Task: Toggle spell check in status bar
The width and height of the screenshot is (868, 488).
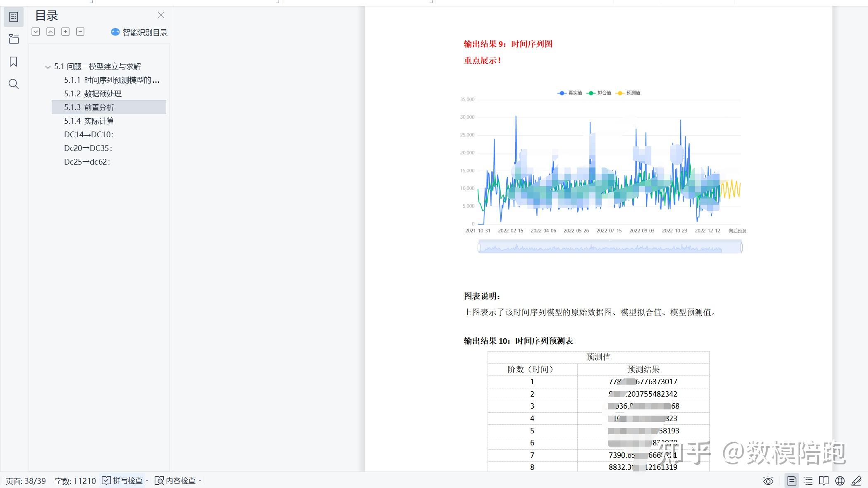Action: (x=123, y=481)
